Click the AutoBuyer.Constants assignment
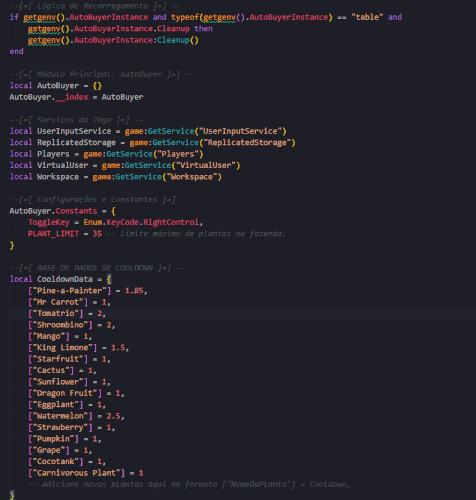The image size is (476, 500). [62, 211]
